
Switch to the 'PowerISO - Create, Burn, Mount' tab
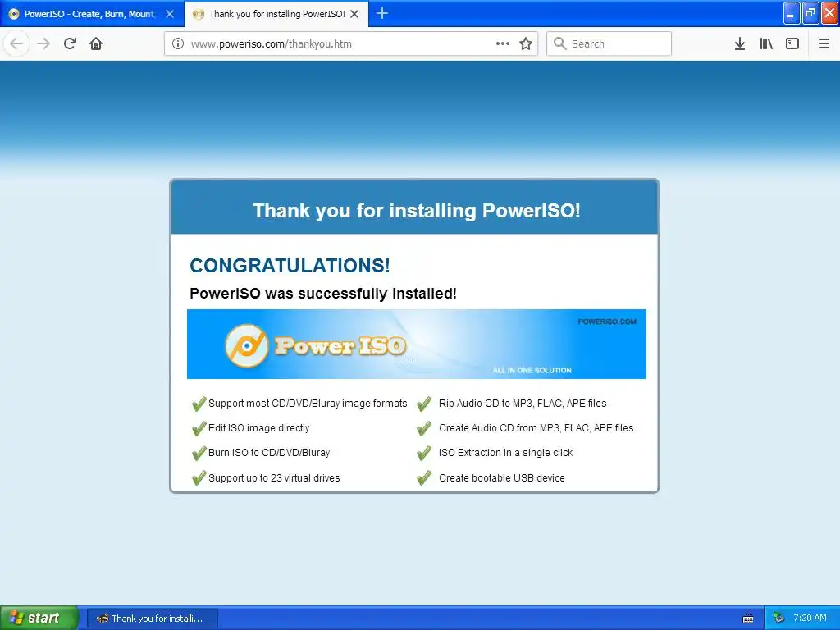coord(92,14)
